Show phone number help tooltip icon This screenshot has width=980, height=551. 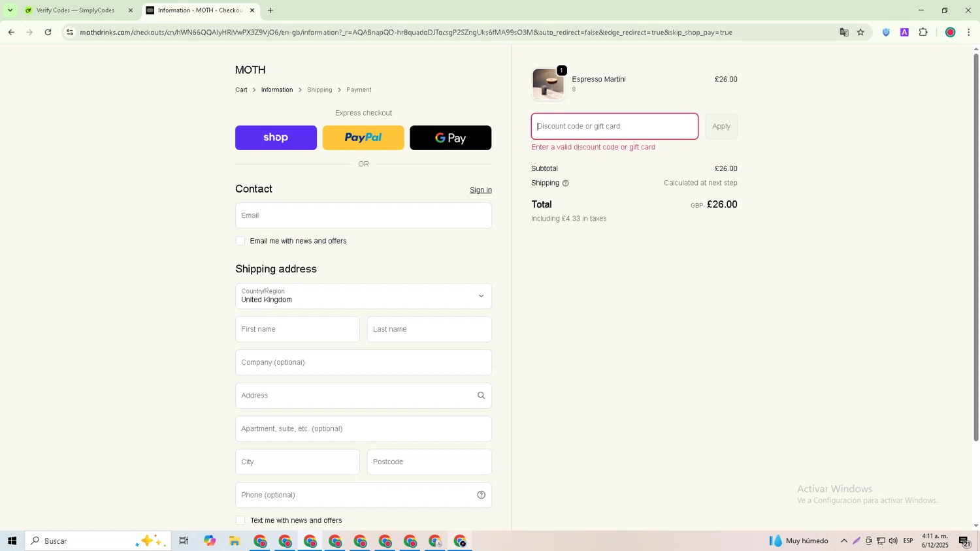point(481,495)
